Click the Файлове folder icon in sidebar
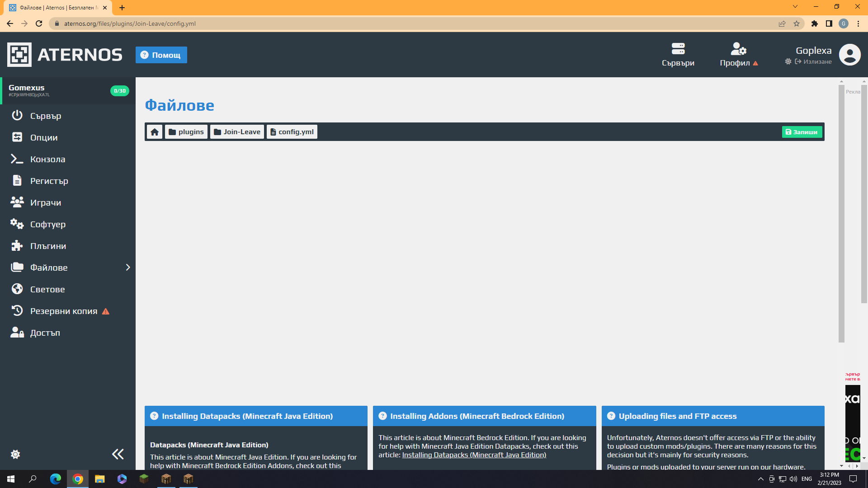 (x=17, y=267)
